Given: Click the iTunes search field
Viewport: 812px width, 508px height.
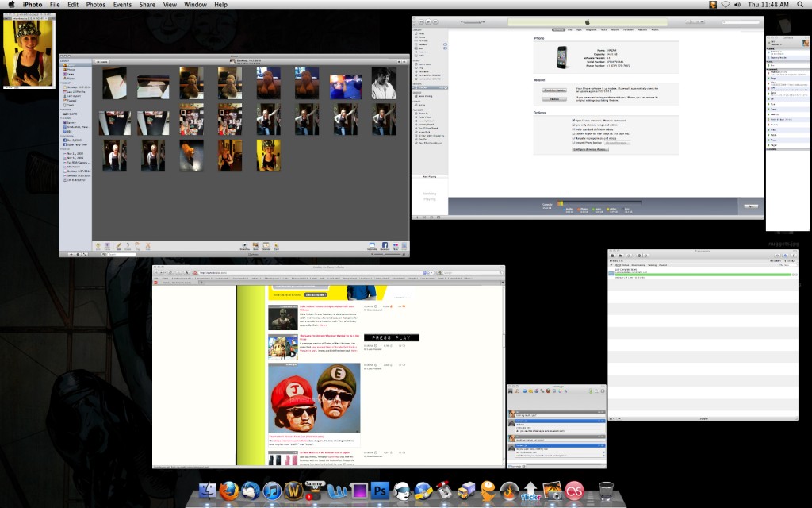Looking at the screenshot, I should click(741, 21).
